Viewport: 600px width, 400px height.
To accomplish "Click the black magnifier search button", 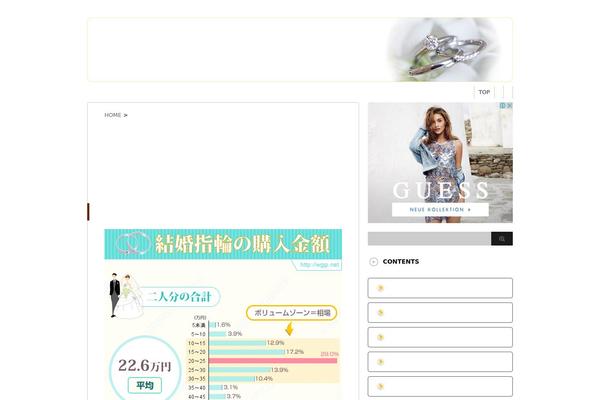I will pyautogui.click(x=502, y=238).
